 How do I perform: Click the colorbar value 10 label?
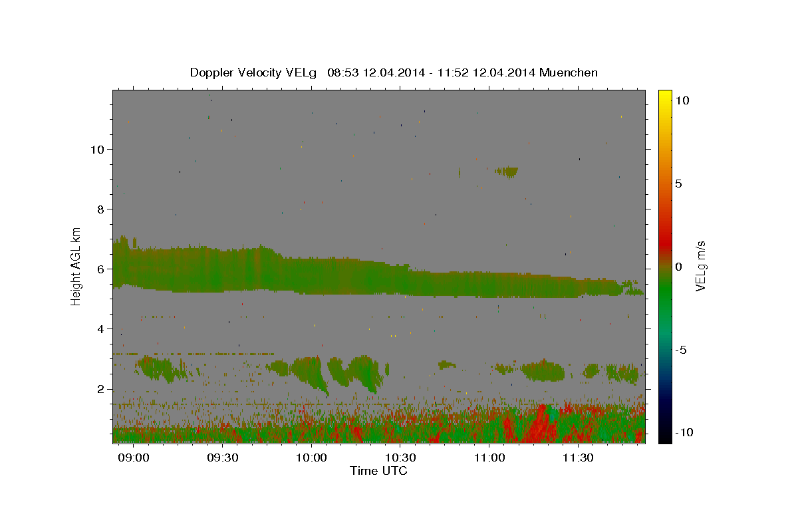[x=682, y=100]
